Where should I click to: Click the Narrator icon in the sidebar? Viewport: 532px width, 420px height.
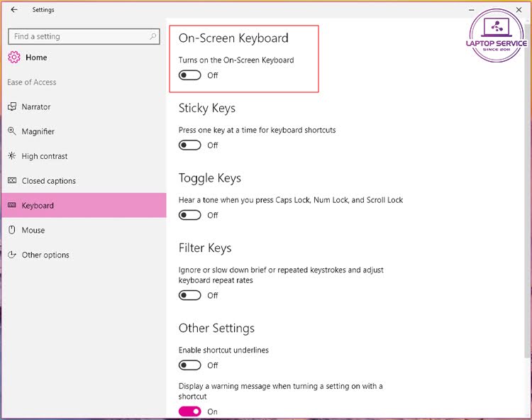point(12,106)
